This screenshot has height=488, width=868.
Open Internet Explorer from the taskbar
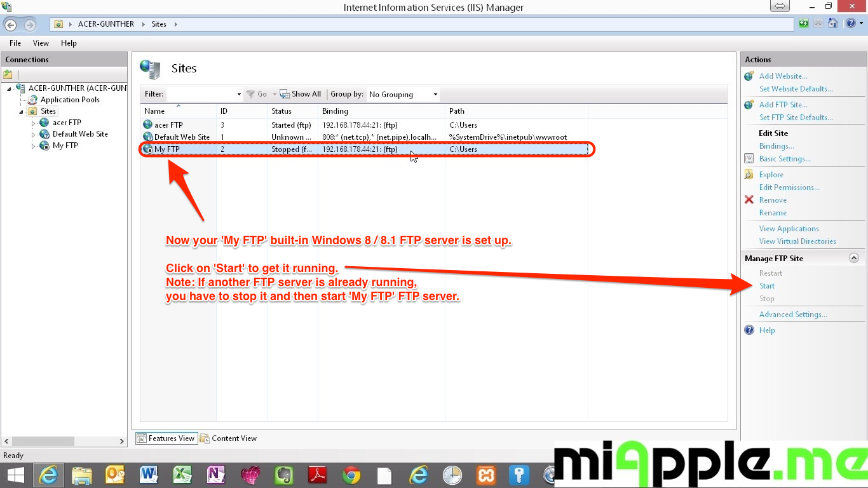pyautogui.click(x=48, y=475)
